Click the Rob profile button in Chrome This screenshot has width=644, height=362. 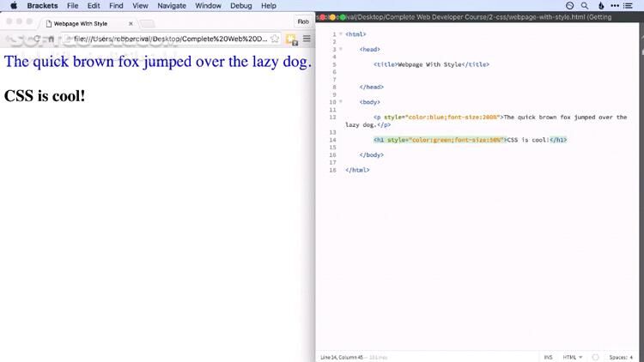[x=302, y=21]
